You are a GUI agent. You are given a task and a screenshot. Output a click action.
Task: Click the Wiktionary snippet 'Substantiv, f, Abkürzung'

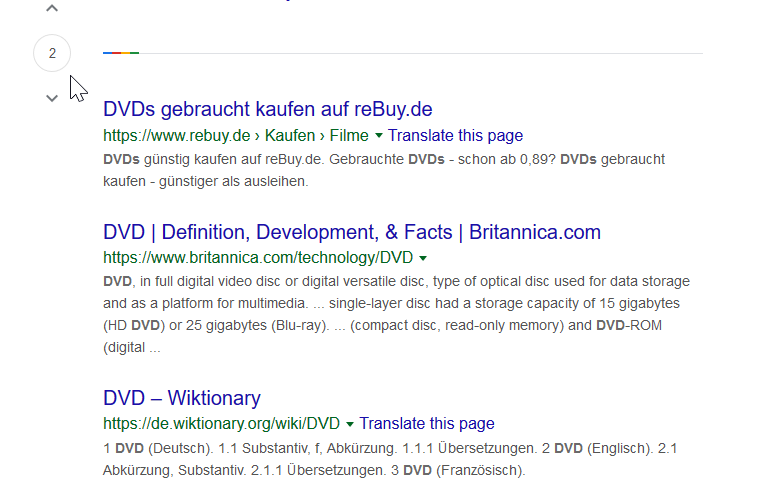[319, 448]
